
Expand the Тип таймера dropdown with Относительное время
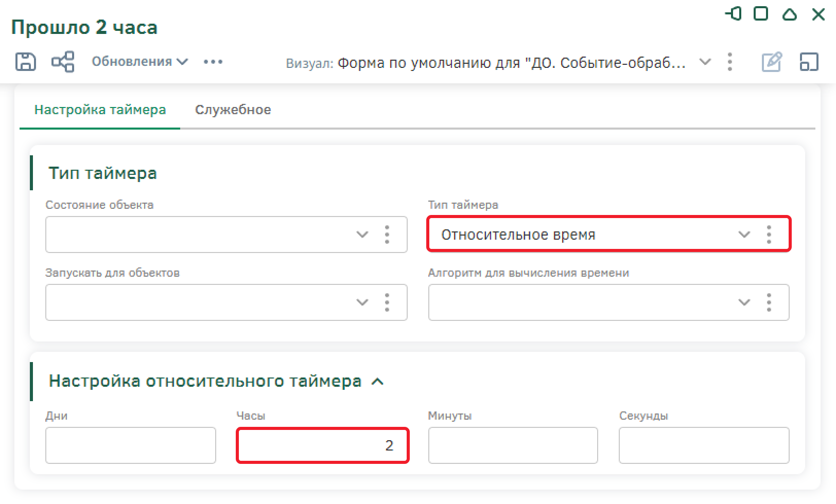[x=744, y=235]
